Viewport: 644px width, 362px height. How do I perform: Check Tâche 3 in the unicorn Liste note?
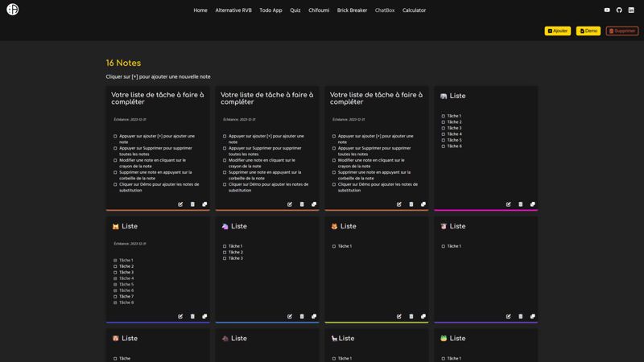pyautogui.click(x=225, y=258)
